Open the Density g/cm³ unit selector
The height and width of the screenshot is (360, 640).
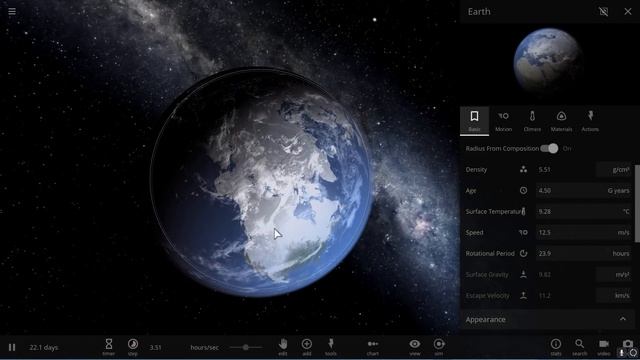pos(614,169)
